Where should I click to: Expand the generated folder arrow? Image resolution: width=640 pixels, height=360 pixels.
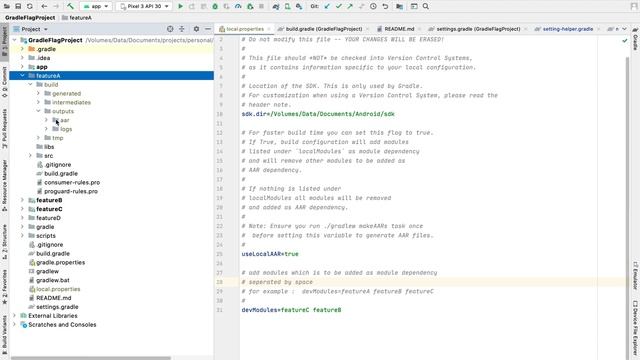pyautogui.click(x=38, y=93)
